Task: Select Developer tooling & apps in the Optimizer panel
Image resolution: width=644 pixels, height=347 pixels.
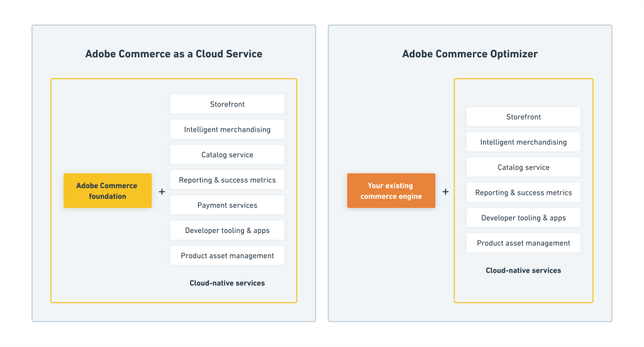Action: 523,217
